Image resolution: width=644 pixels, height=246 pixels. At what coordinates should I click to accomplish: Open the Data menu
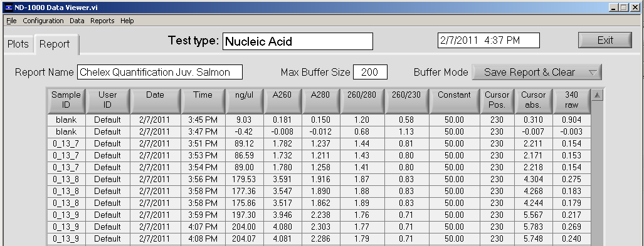(x=77, y=21)
